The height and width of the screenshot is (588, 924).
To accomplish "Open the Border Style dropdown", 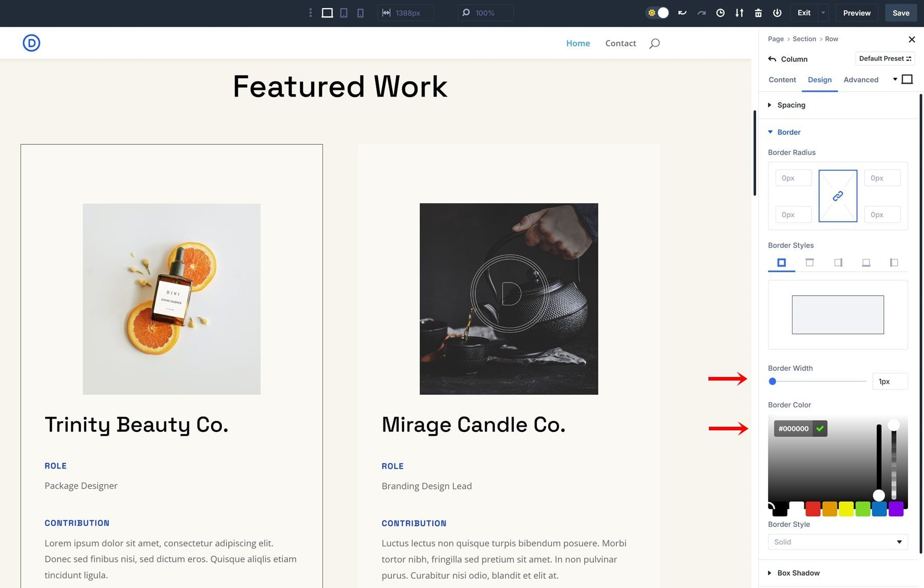I will (838, 542).
